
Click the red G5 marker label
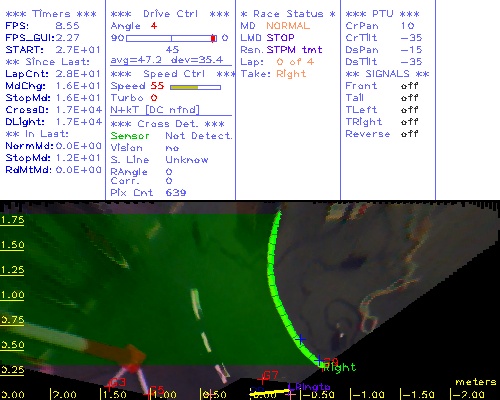[157, 390]
